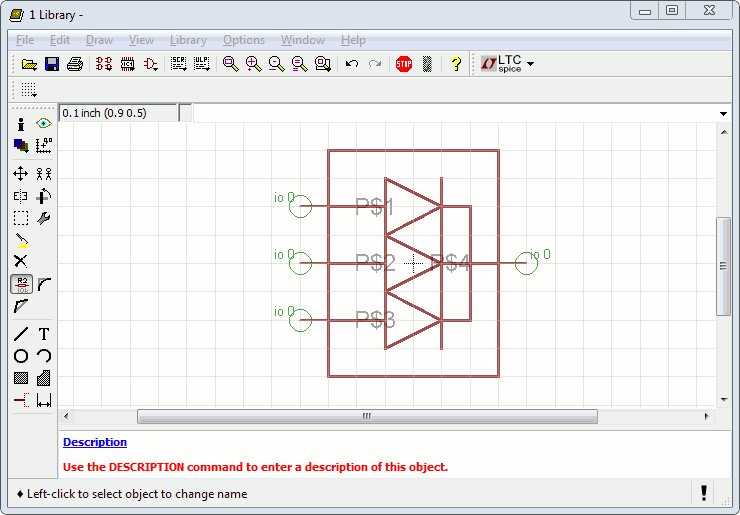Toggle the active Name tool button

tap(21, 284)
